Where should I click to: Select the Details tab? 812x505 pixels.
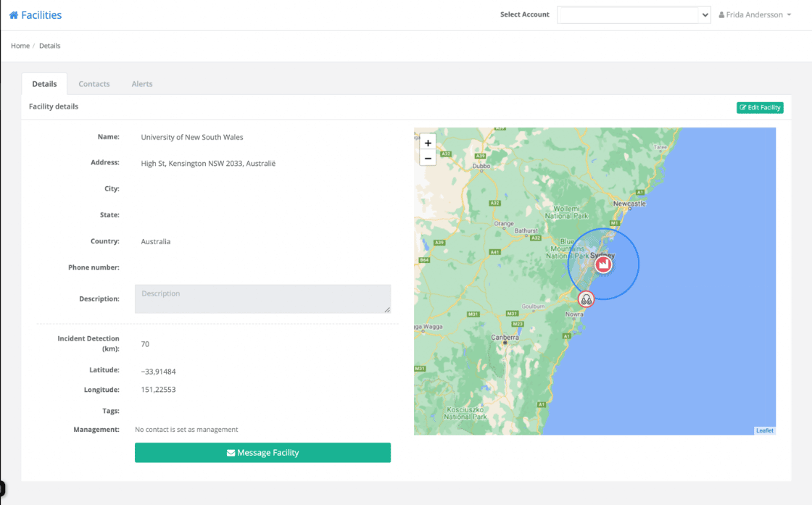44,84
